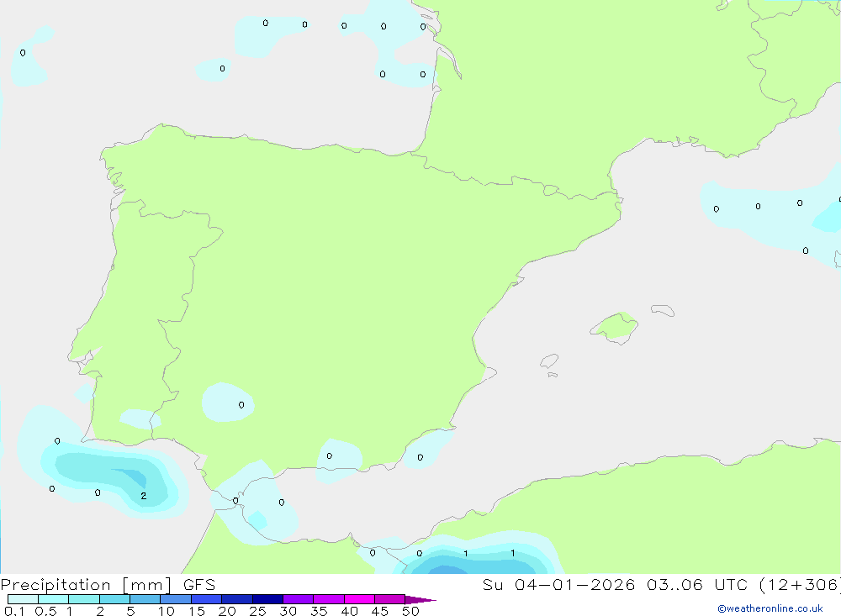Pick the legend swatch between 35 and 40
This screenshot has width=841, height=616.
click(329, 599)
